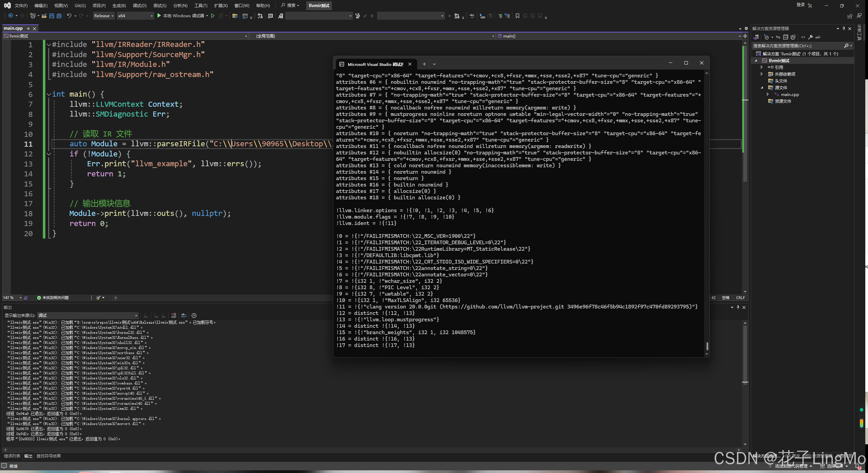The height and width of the screenshot is (473, 868).
Task: Open the Git(G) menu
Action: click(80, 5)
